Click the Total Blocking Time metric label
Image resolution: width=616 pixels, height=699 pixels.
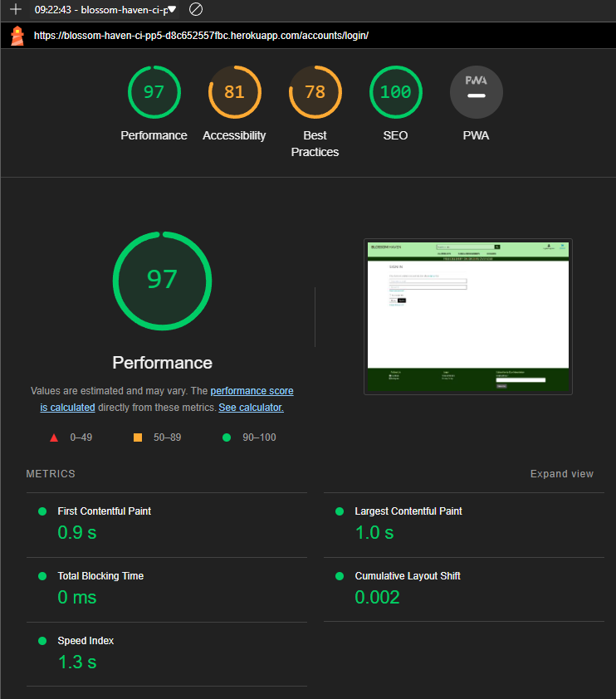100,576
